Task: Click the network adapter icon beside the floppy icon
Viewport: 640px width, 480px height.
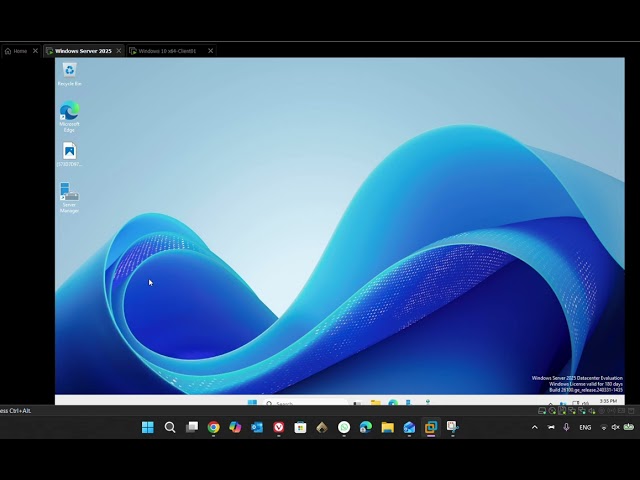Action: coord(572,411)
